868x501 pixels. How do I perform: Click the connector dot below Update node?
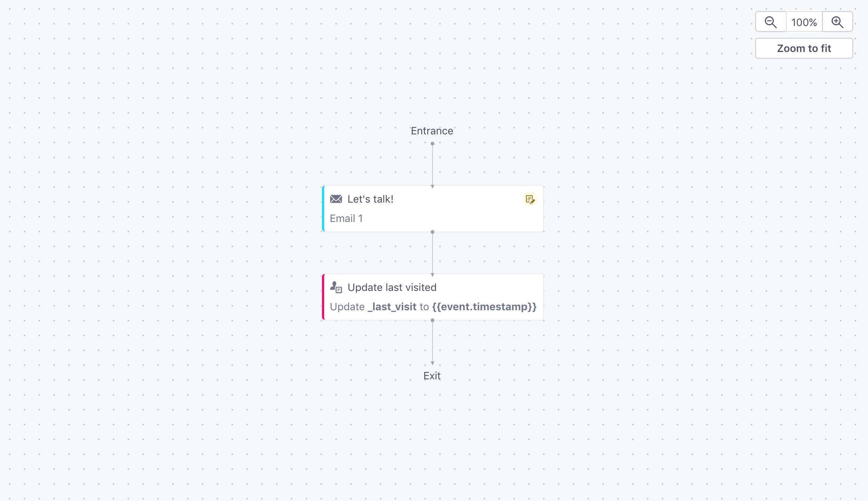(432, 320)
